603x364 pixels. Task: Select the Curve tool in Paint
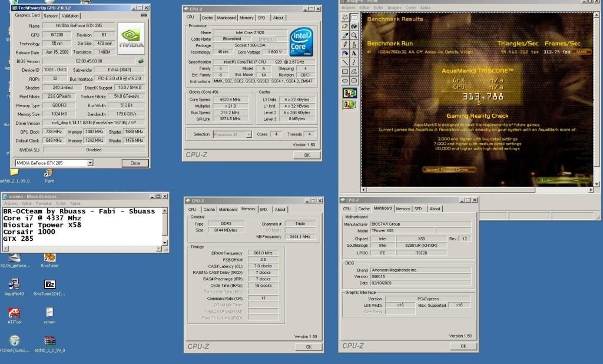coord(354,62)
